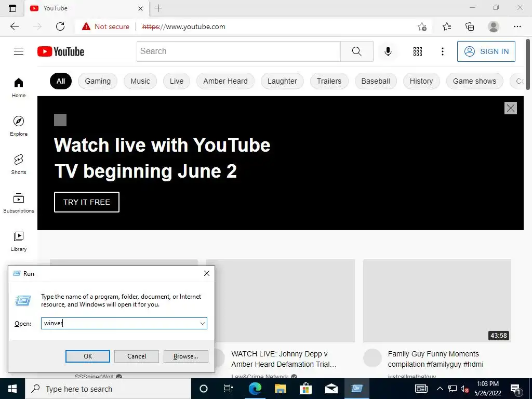532x399 pixels.
Task: Open Explore in YouTube sidebar
Action: tap(19, 126)
